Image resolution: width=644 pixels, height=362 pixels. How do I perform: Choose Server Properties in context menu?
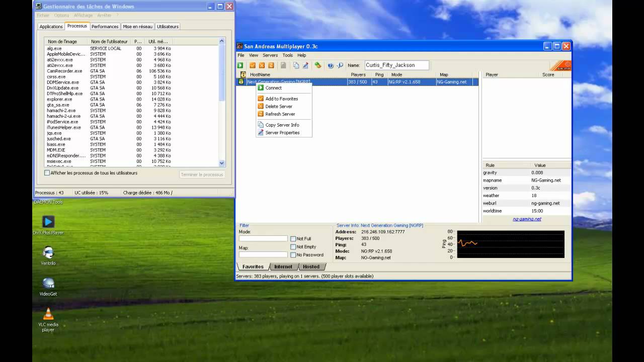(284, 133)
